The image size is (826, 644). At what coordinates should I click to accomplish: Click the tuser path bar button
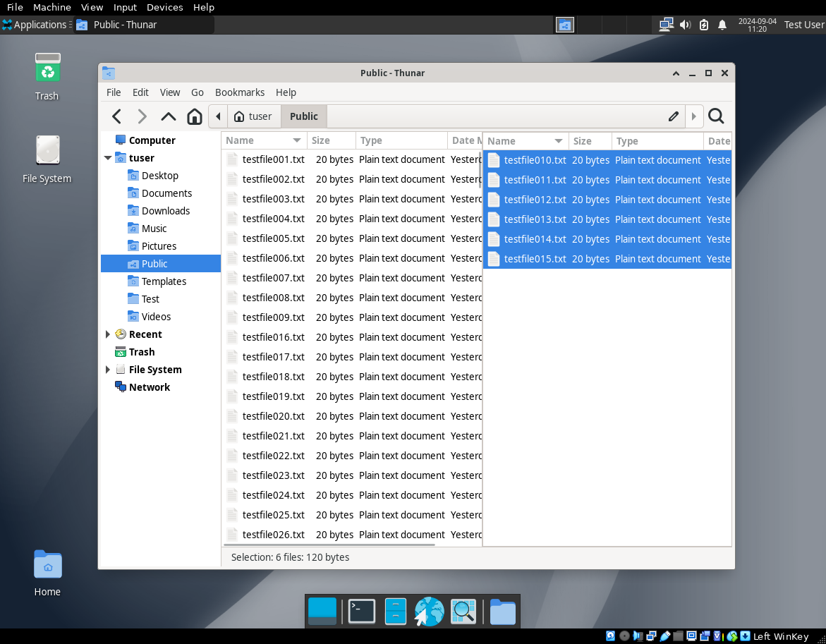tap(253, 116)
